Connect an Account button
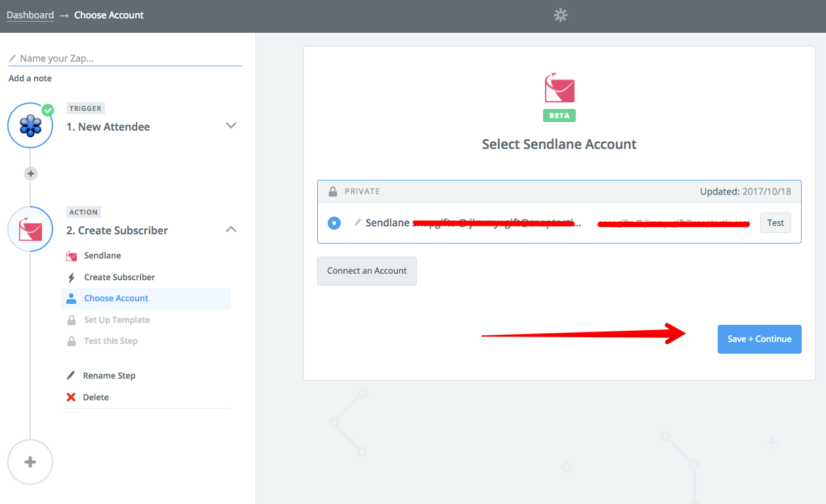 367,270
